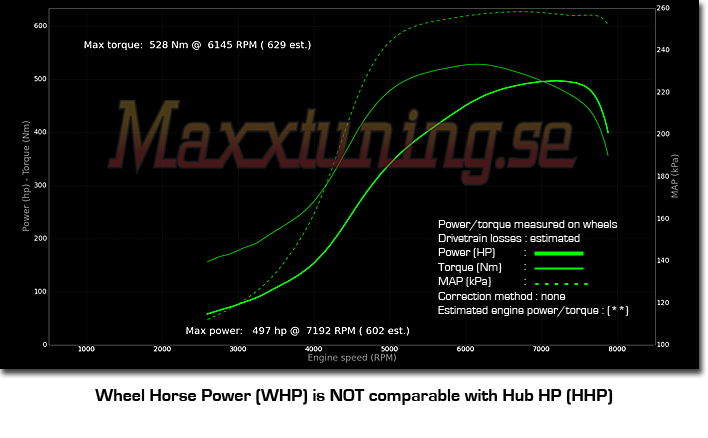Click the 140 label on MAP axis
708x438 pixels.
[x=663, y=261]
